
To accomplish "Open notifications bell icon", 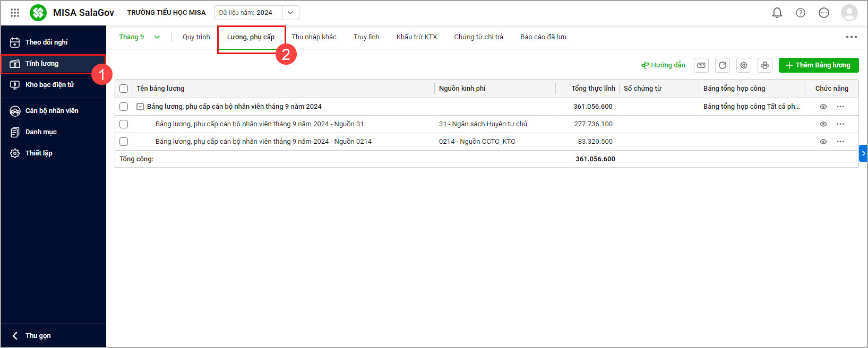I will click(x=777, y=13).
